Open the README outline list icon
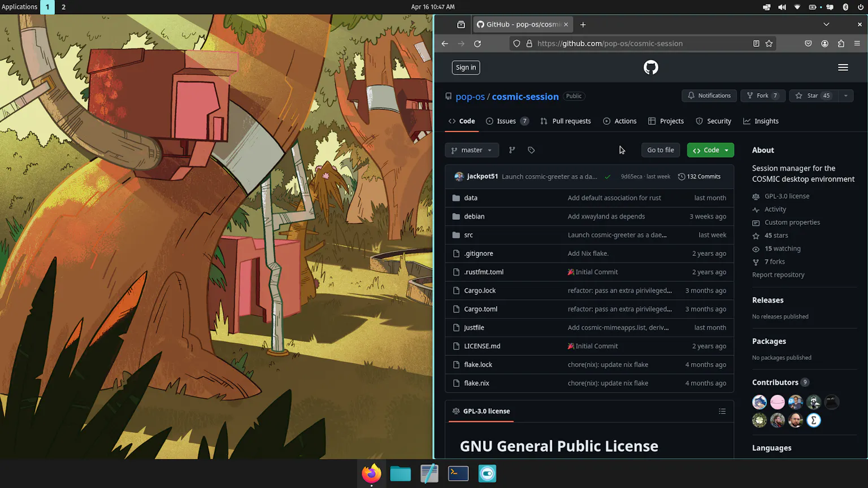The image size is (868, 488). [x=722, y=411]
